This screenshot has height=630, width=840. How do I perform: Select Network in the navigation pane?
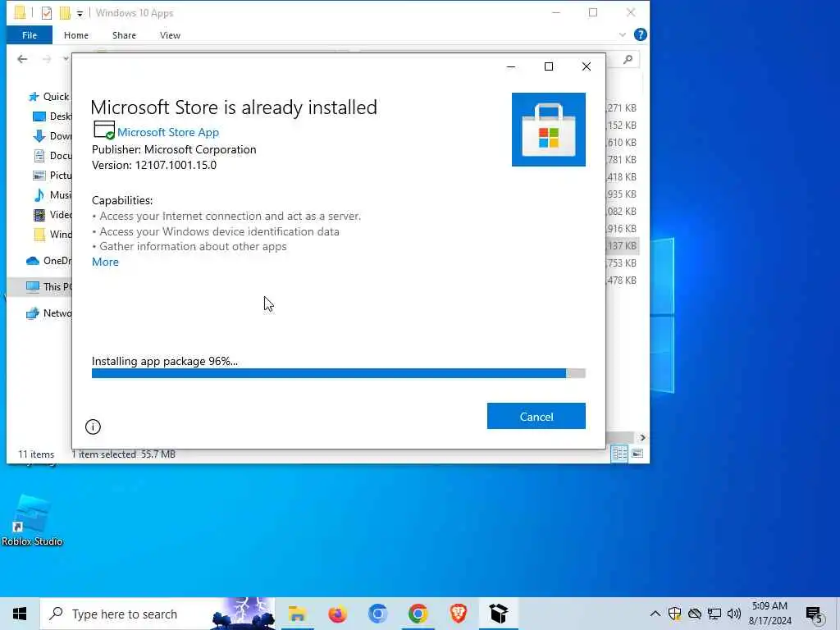tap(48, 313)
